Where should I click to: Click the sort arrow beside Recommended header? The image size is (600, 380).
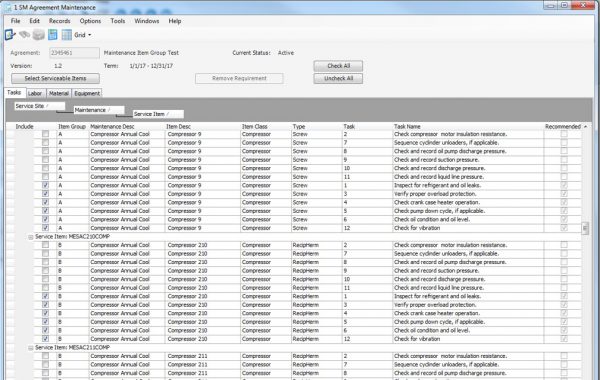pyautogui.click(x=585, y=127)
